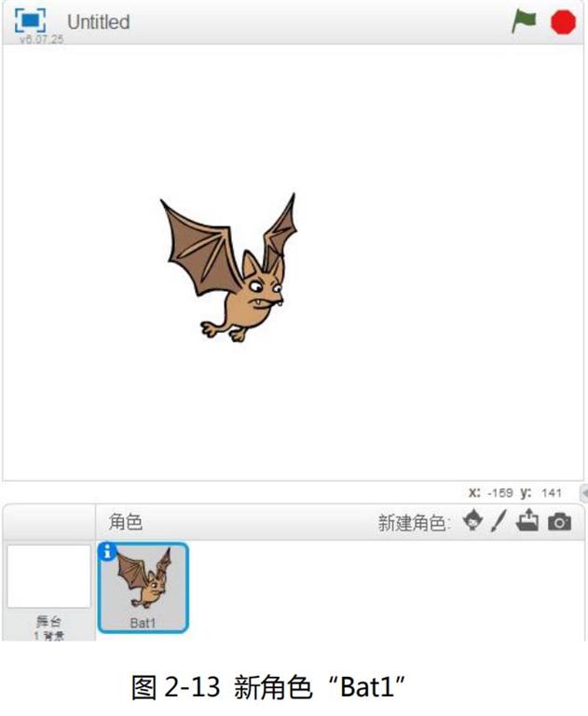Switch the stage to full screen mode
Screen dimensions: 588x716
(x=31, y=20)
